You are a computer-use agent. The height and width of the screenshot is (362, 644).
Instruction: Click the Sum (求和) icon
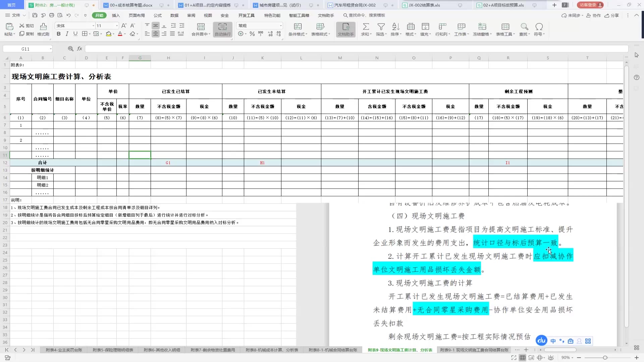pos(366,27)
